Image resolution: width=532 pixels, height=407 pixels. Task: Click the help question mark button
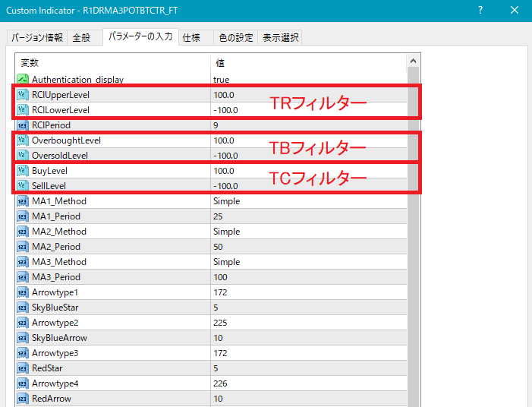coord(480,10)
